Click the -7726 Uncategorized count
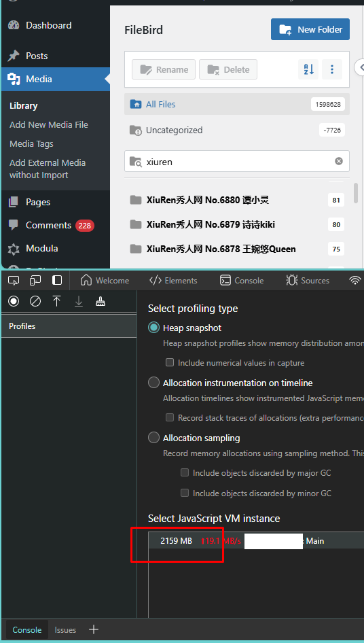 332,131
